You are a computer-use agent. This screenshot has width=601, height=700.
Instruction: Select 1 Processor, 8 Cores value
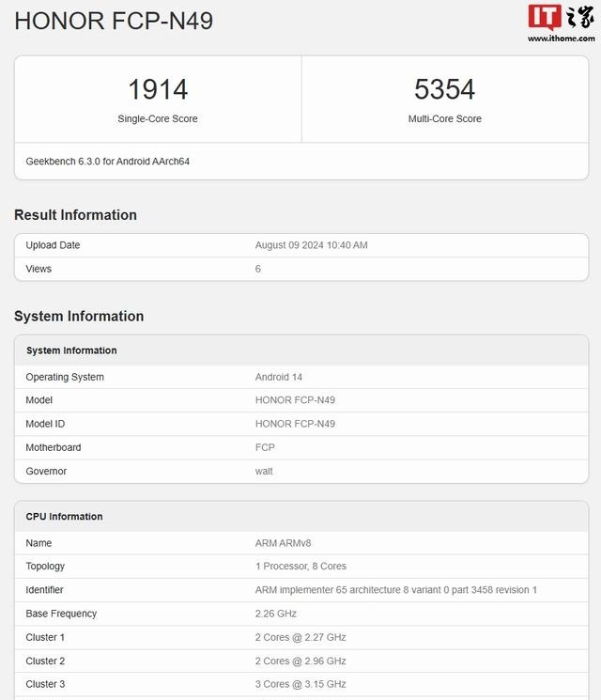click(x=300, y=566)
